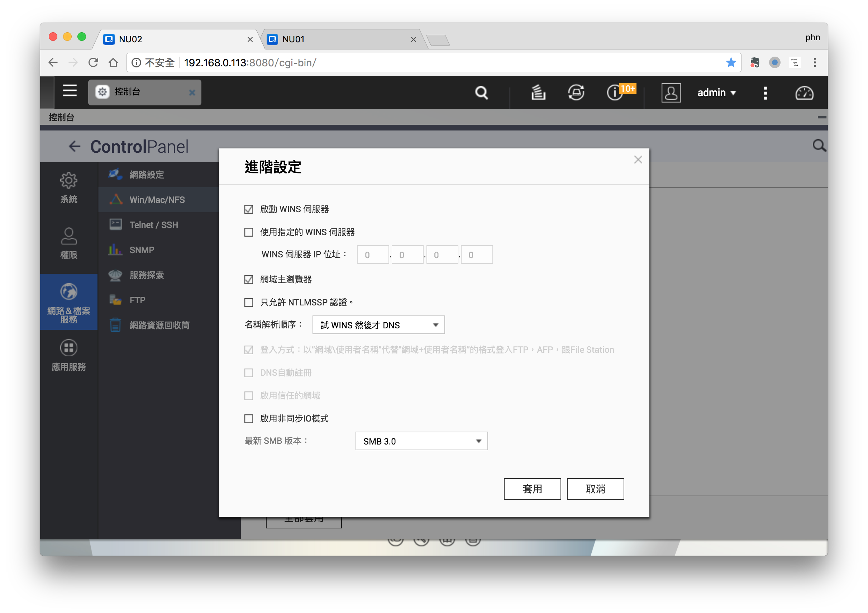Uncheck 啟動 WINS 伺服器 checkbox
Viewport: 868px width, 613px height.
pos(248,209)
